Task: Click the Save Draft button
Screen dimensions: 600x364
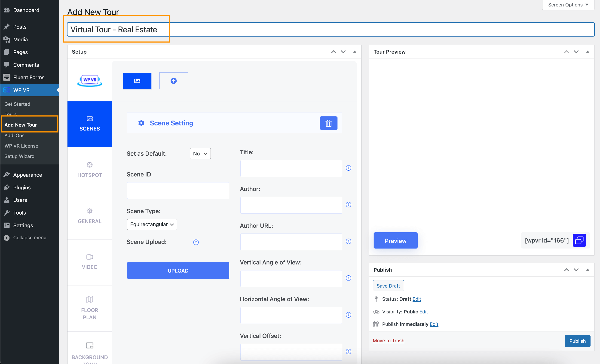Action: click(x=388, y=286)
